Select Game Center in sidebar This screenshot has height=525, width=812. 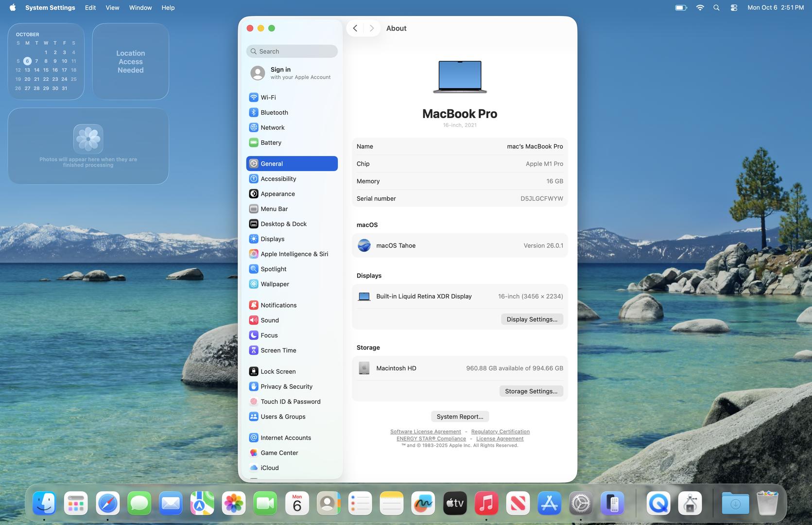[279, 453]
